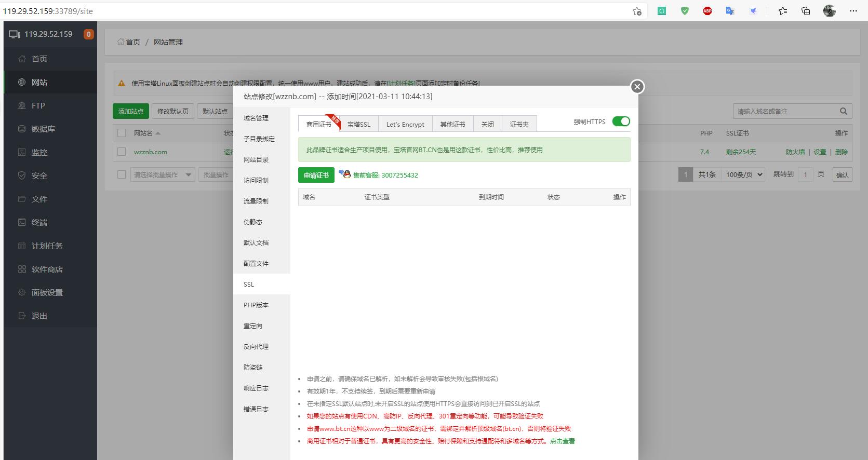Open the FTP sidebar item
868x460 pixels.
tap(50, 105)
